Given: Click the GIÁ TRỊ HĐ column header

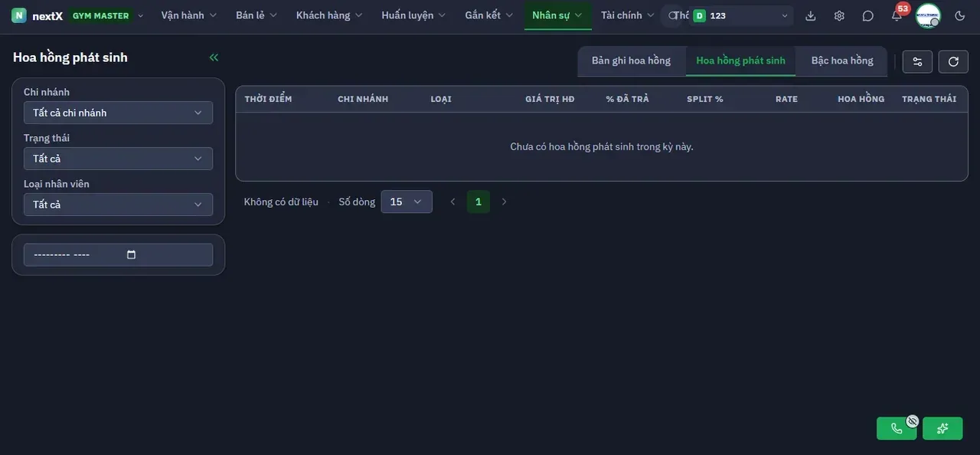Looking at the screenshot, I should pos(550,99).
